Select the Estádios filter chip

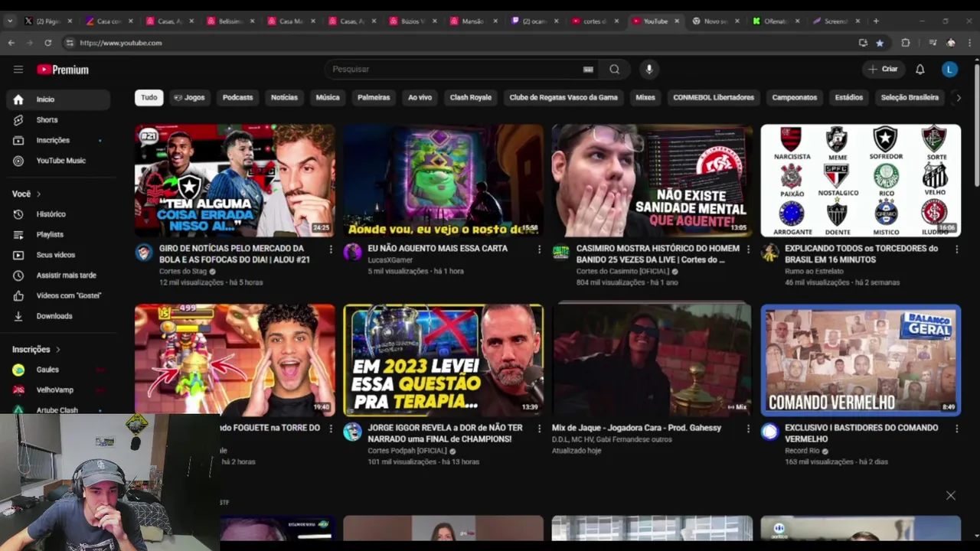[x=849, y=98]
